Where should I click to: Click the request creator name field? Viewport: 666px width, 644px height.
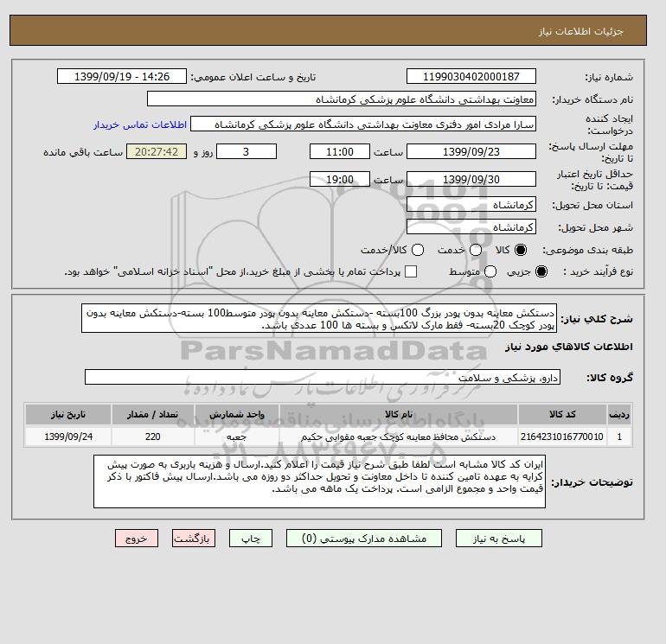(363, 124)
